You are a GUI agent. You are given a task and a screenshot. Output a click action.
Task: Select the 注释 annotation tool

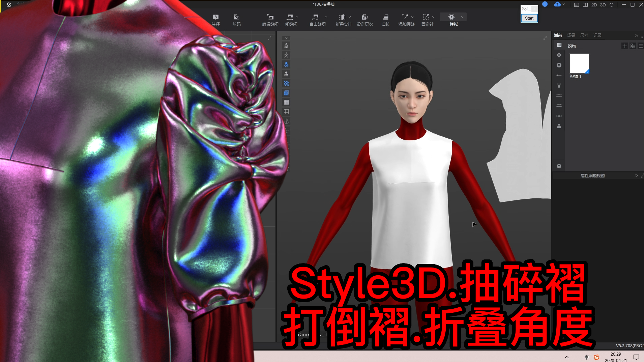tap(216, 20)
